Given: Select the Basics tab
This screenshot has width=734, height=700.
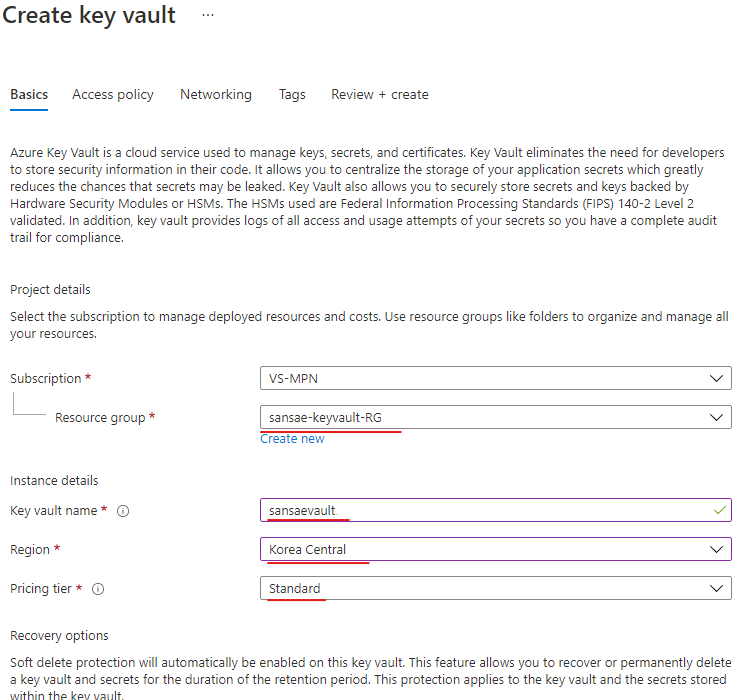Looking at the screenshot, I should click(29, 95).
